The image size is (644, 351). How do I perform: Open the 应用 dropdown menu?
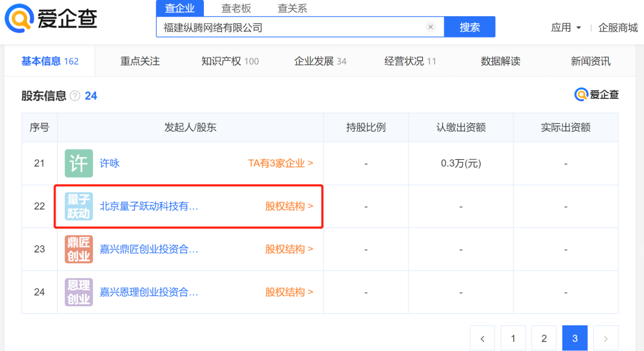tap(565, 27)
